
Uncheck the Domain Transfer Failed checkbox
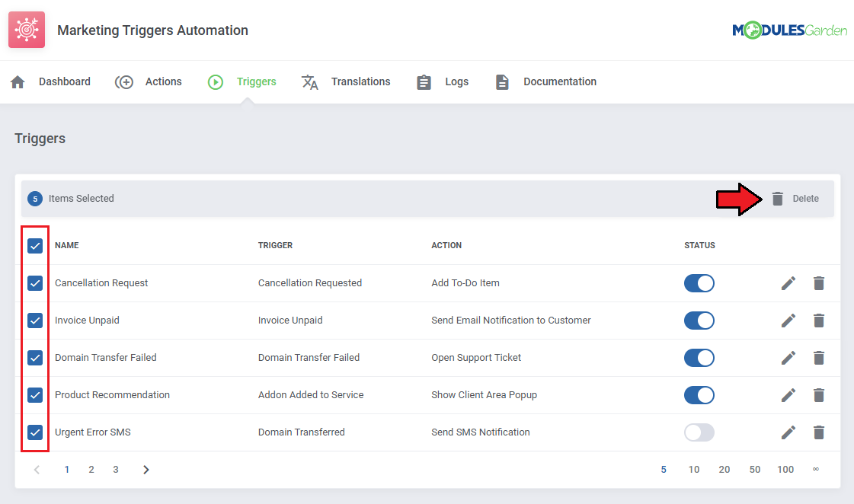pyautogui.click(x=35, y=358)
